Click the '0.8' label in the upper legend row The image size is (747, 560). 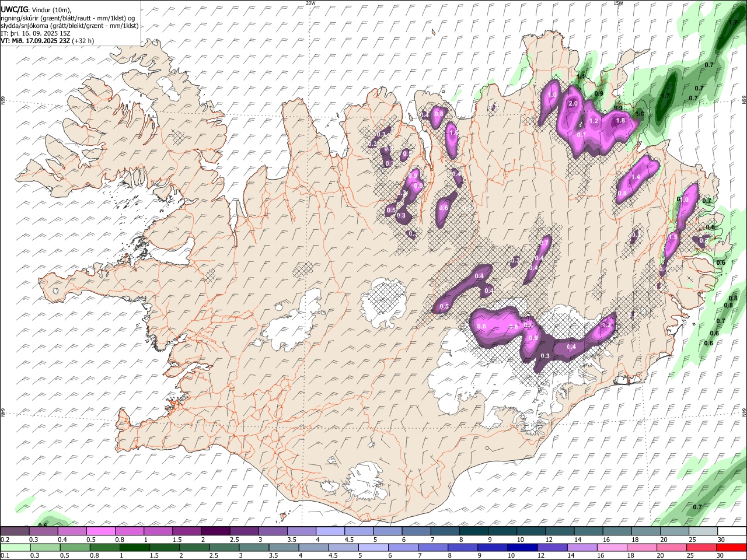(120, 540)
